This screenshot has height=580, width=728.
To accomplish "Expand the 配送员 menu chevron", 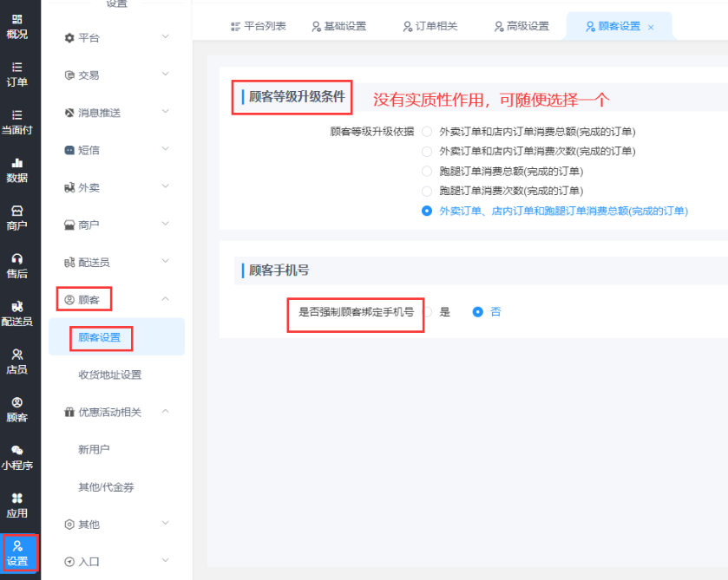I will click(165, 261).
